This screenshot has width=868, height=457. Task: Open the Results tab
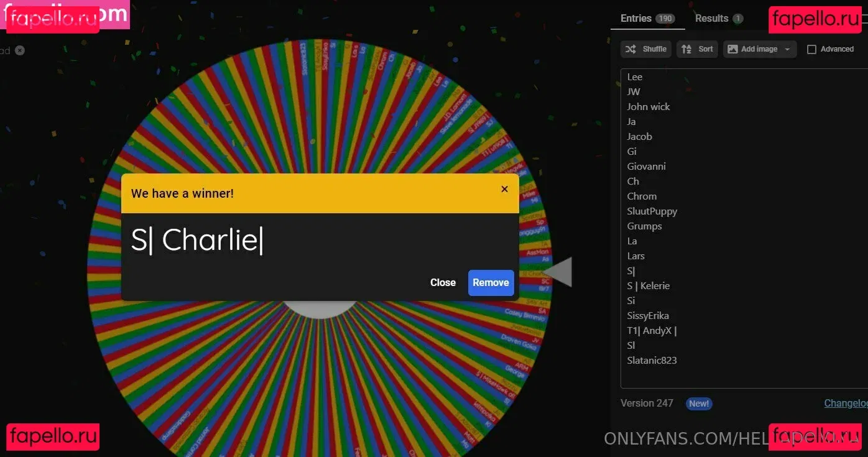point(711,19)
